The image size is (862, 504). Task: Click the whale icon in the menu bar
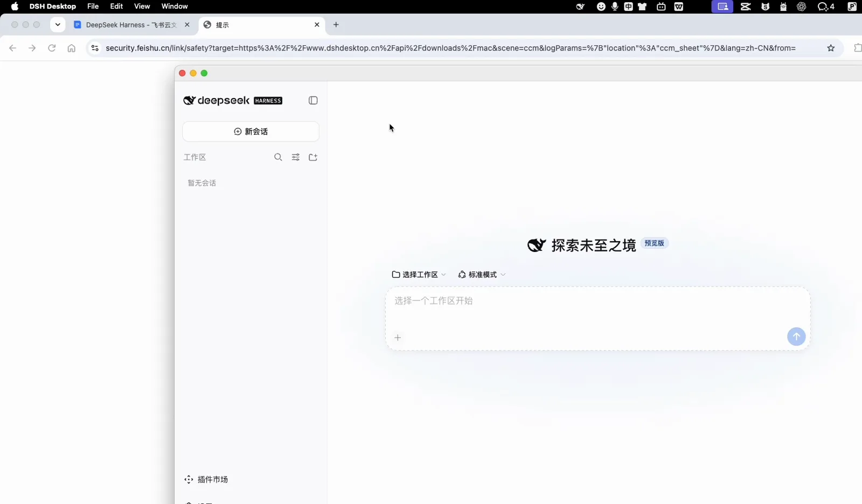[580, 6]
